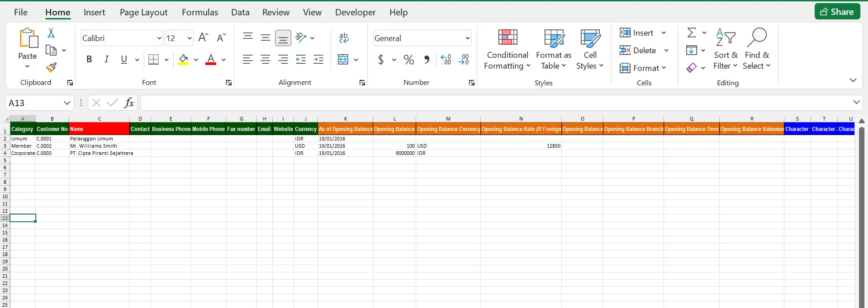The height and width of the screenshot is (308, 868).
Task: Open the Orientation text angle tool
Action: pyautogui.click(x=301, y=37)
